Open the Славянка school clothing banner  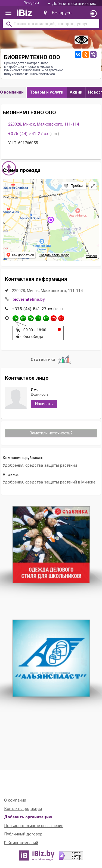tap(51, 544)
